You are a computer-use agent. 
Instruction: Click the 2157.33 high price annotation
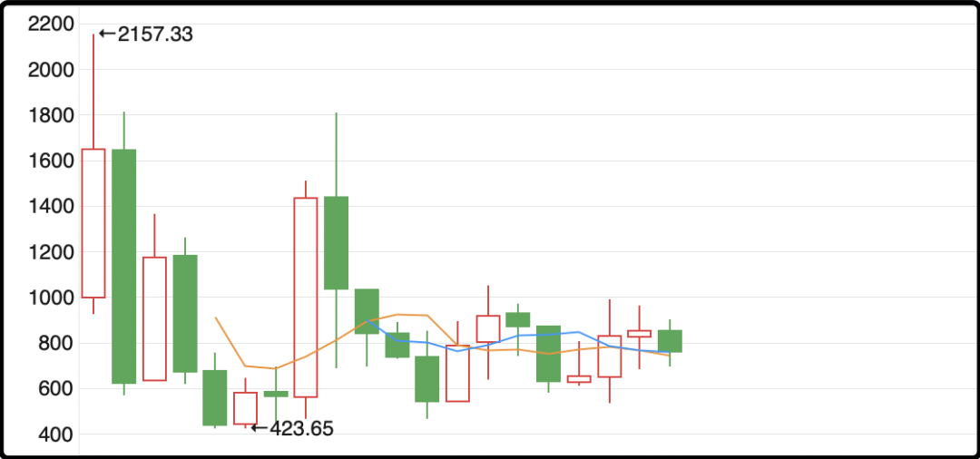point(145,34)
